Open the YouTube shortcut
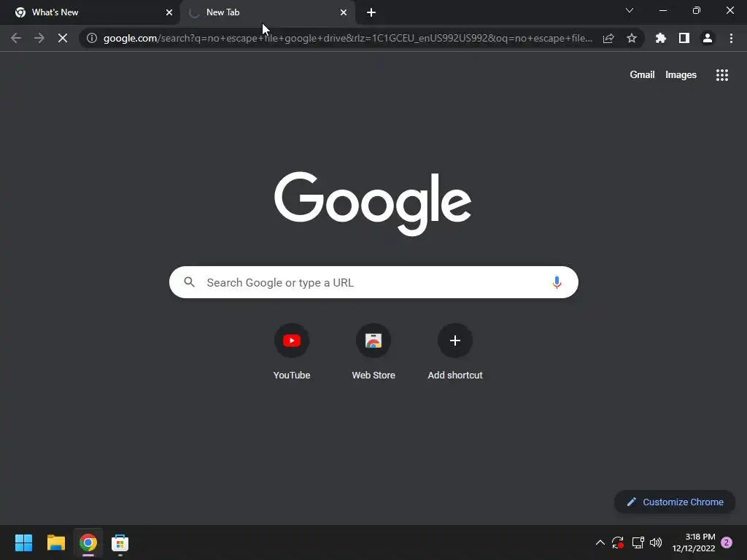 pos(292,351)
